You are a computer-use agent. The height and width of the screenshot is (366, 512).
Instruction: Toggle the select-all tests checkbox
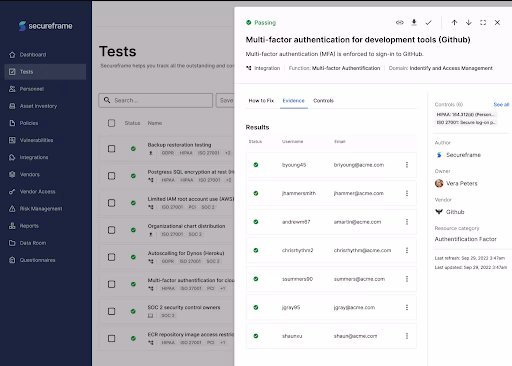pos(112,123)
